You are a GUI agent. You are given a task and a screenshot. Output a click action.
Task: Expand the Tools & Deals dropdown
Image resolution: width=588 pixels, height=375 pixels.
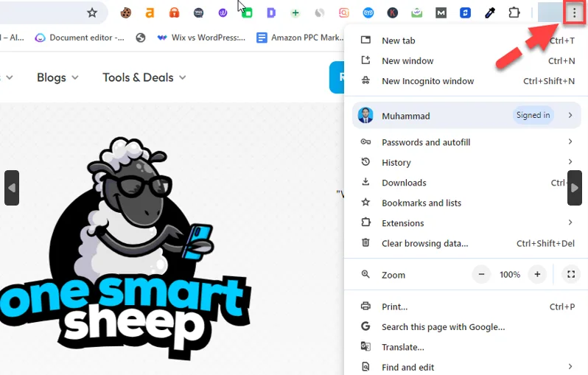[144, 77]
